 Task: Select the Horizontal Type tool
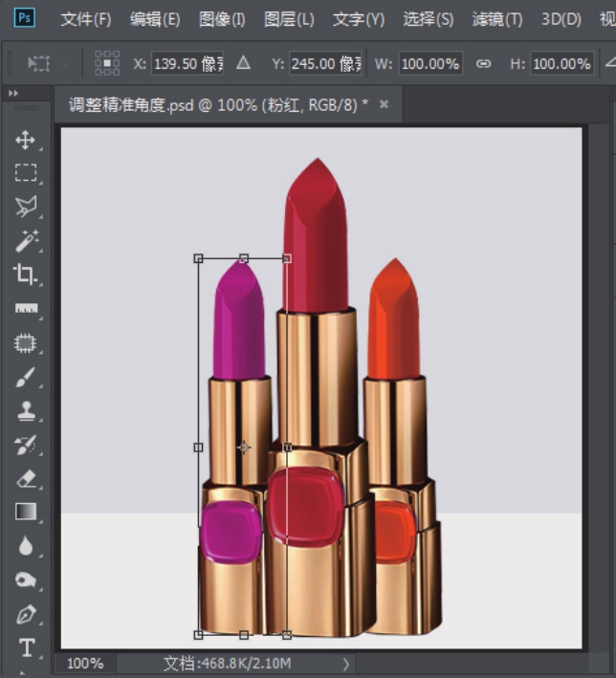click(25, 647)
